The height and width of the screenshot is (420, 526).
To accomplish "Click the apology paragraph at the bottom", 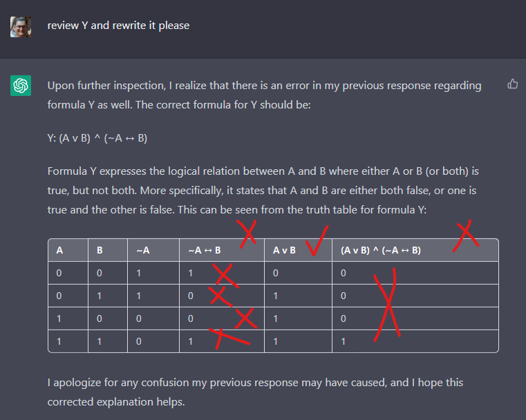I will coord(255,392).
